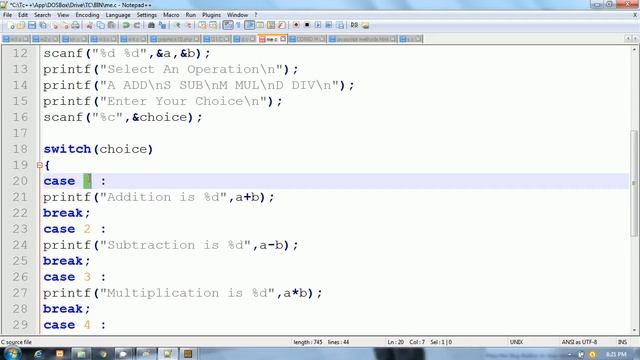
Task: Save the current recorded macro icon
Action: tap(340, 25)
